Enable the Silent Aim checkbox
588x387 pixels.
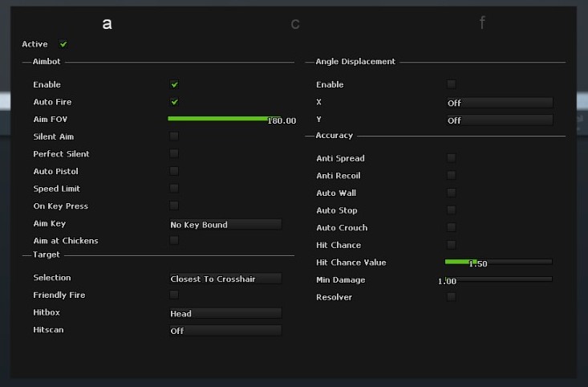174,136
